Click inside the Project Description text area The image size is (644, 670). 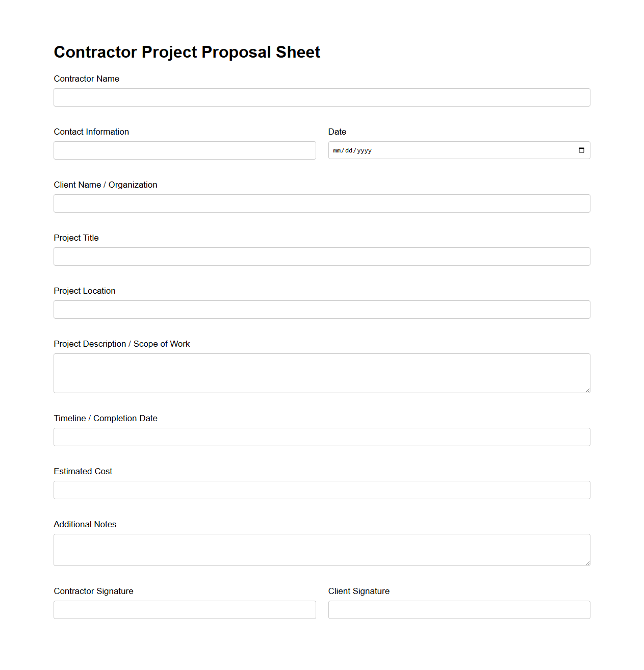click(321, 372)
